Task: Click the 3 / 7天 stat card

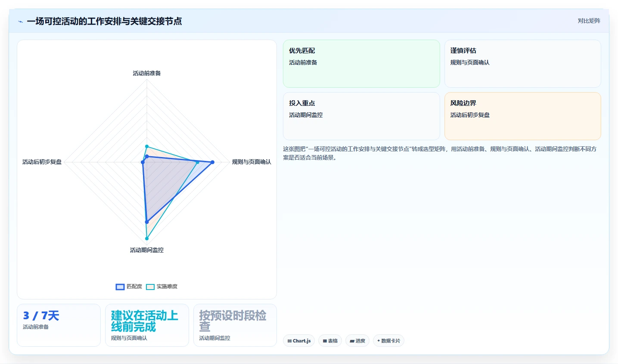Action: [x=59, y=325]
